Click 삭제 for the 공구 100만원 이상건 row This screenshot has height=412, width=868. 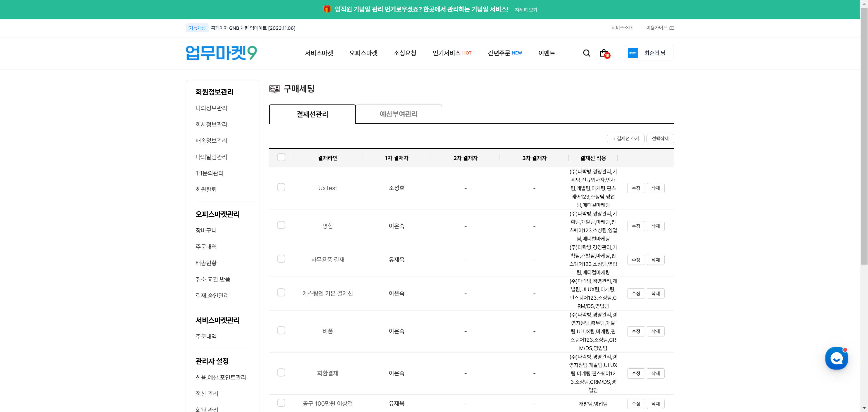pos(655,404)
